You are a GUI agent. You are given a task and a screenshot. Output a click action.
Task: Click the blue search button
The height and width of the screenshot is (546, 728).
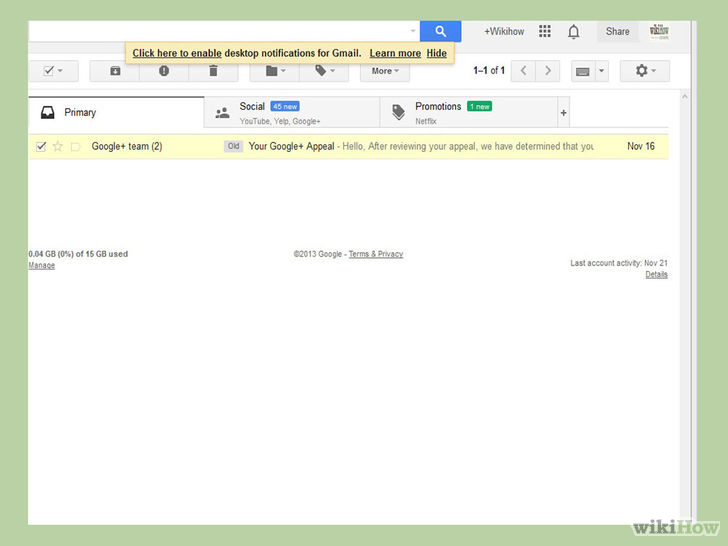tap(440, 31)
